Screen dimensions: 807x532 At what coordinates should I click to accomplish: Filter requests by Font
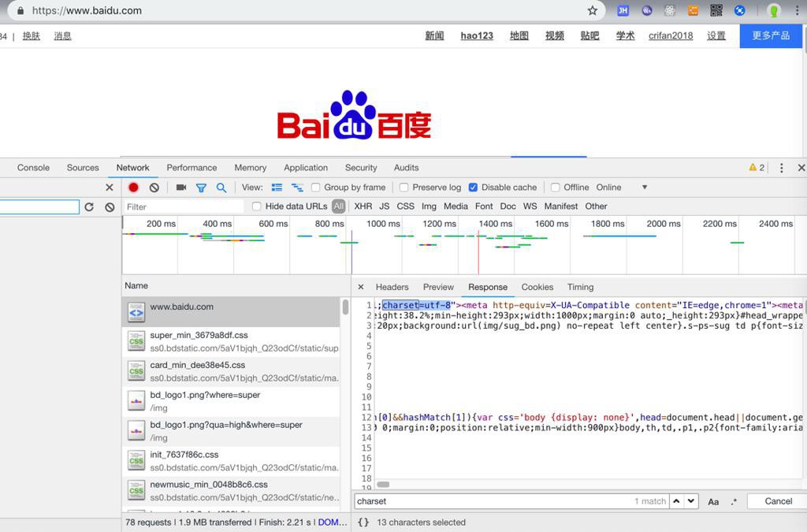click(x=484, y=206)
